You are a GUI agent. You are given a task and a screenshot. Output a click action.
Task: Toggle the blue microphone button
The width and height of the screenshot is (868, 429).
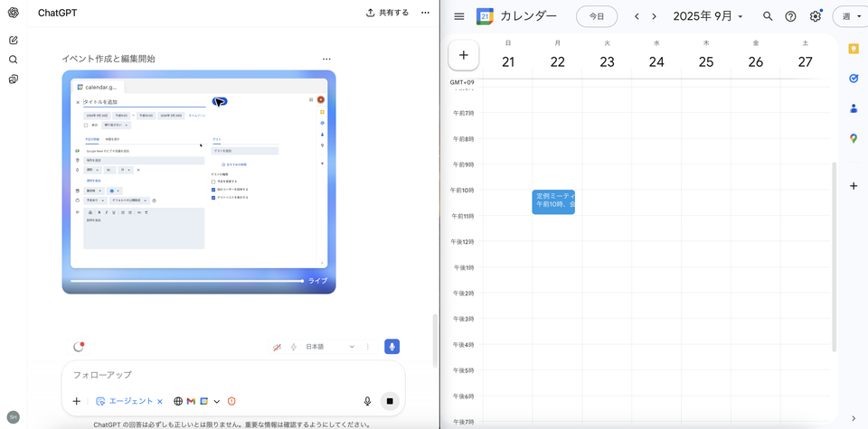392,347
